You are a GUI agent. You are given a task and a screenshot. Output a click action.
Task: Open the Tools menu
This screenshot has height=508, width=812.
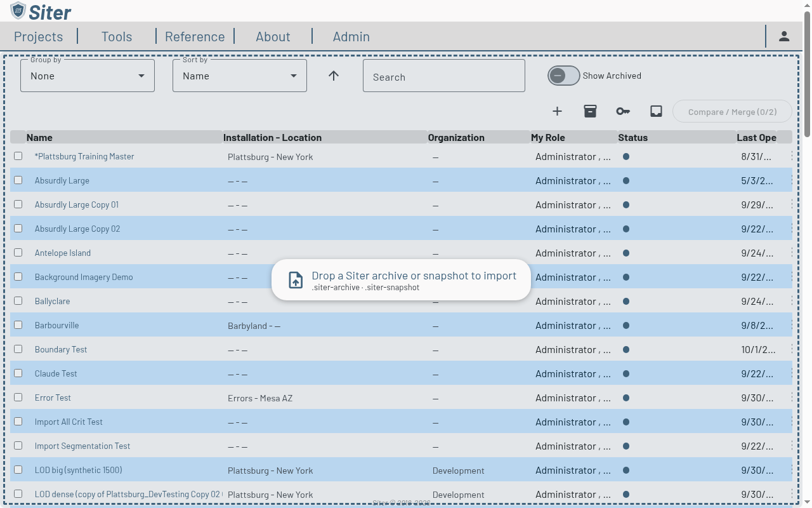click(117, 36)
